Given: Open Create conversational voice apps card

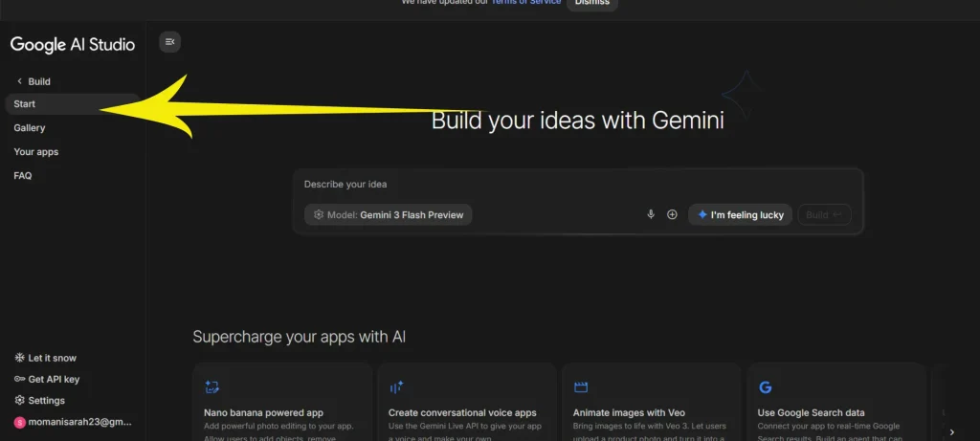Looking at the screenshot, I should (467, 403).
